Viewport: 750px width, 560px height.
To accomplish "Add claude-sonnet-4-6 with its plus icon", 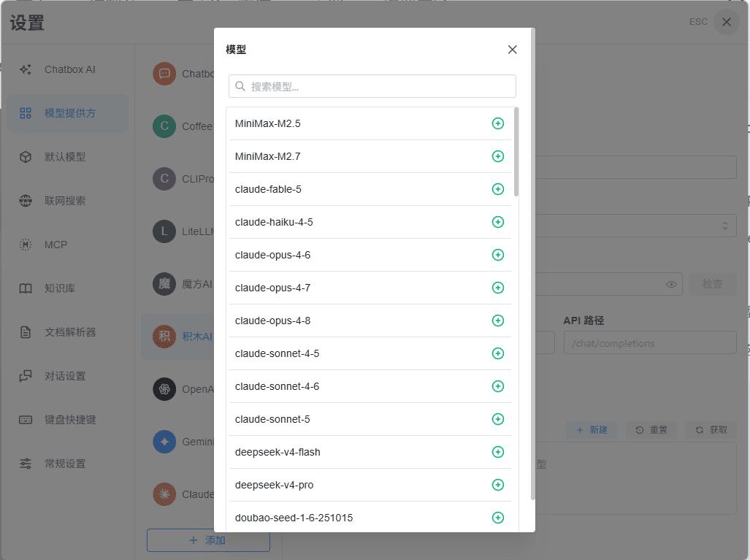I will click(x=498, y=386).
